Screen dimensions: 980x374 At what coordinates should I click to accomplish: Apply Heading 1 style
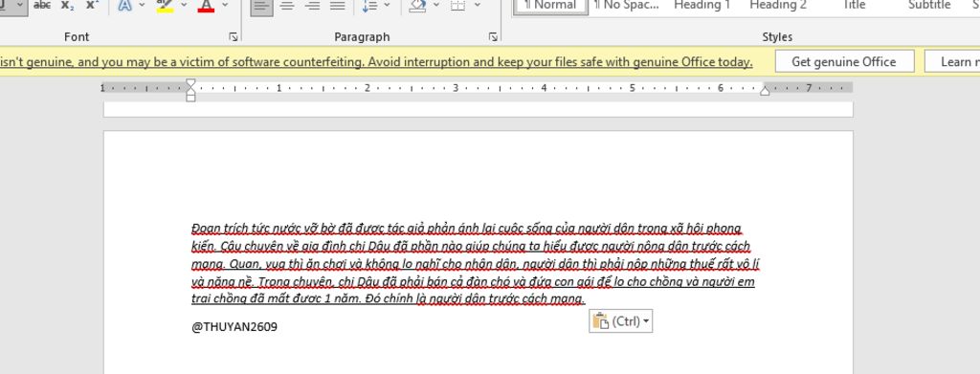(702, 5)
